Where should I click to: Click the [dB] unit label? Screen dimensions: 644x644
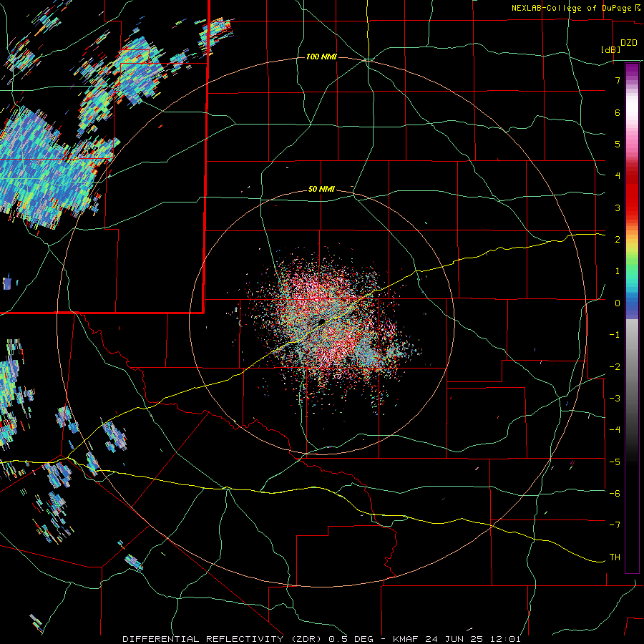click(610, 49)
